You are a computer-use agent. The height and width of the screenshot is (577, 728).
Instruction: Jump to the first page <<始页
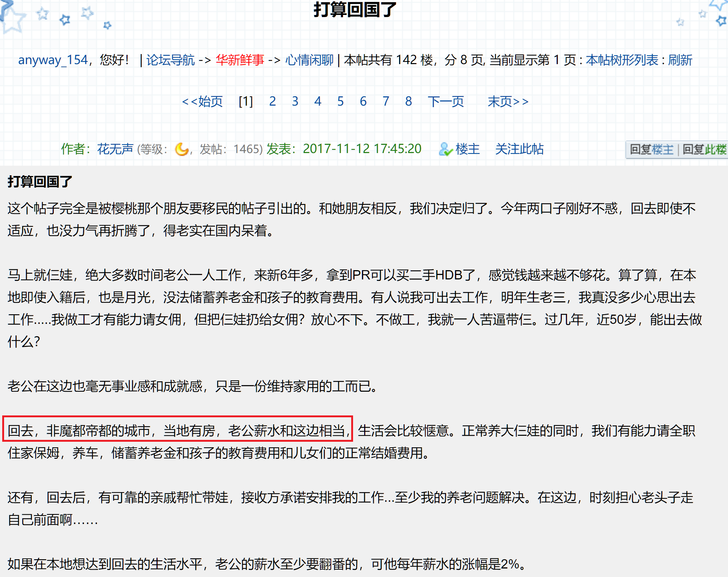click(x=202, y=101)
